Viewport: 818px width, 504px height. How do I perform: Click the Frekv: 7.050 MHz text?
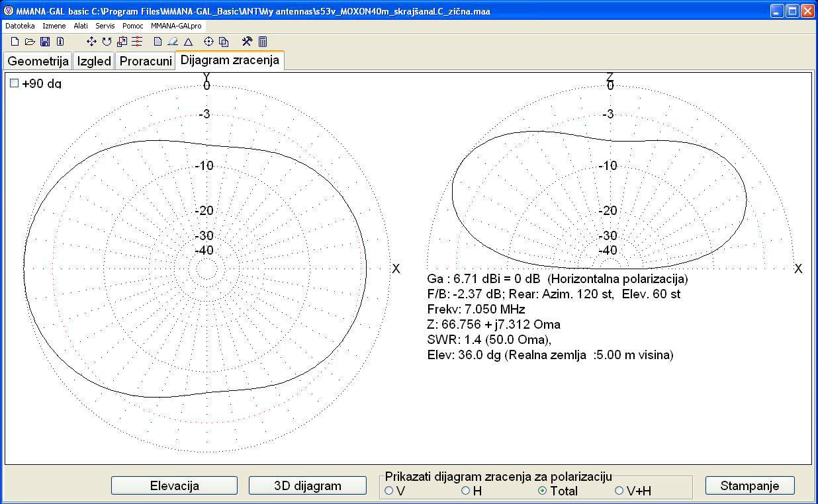pos(477,310)
